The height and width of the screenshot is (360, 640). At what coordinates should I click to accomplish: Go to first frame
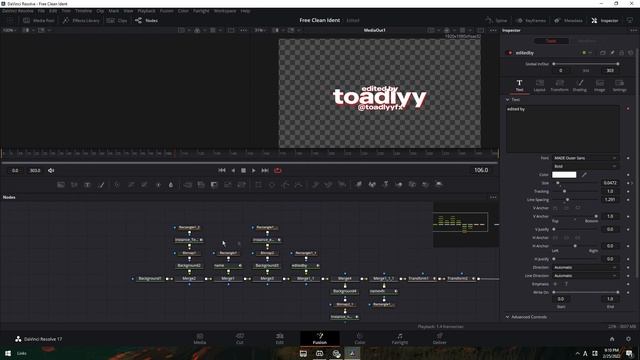tap(222, 170)
